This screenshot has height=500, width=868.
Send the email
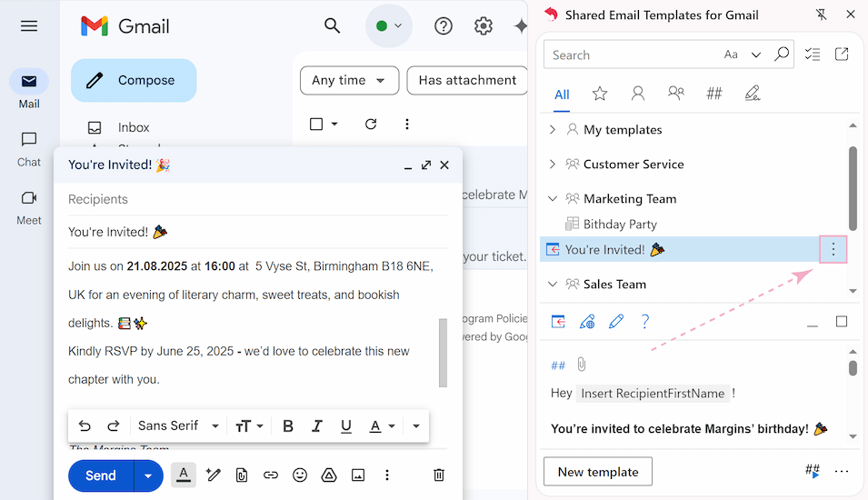tap(101, 475)
